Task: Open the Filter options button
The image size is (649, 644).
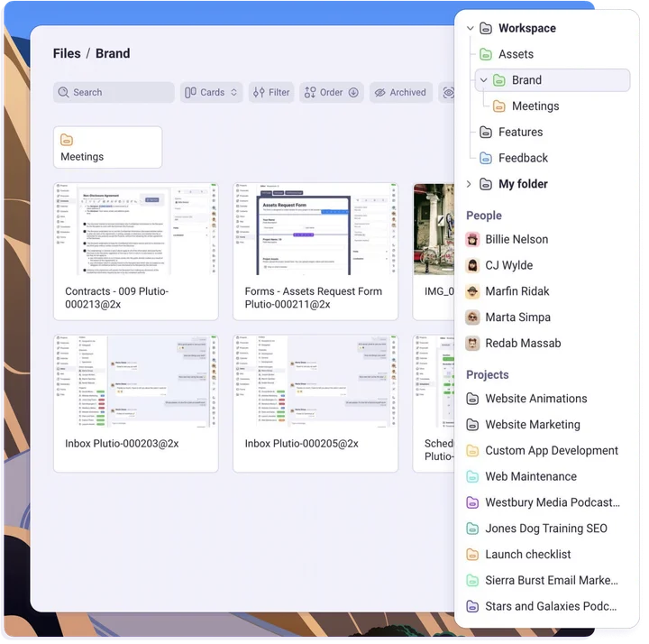Action: point(271,92)
